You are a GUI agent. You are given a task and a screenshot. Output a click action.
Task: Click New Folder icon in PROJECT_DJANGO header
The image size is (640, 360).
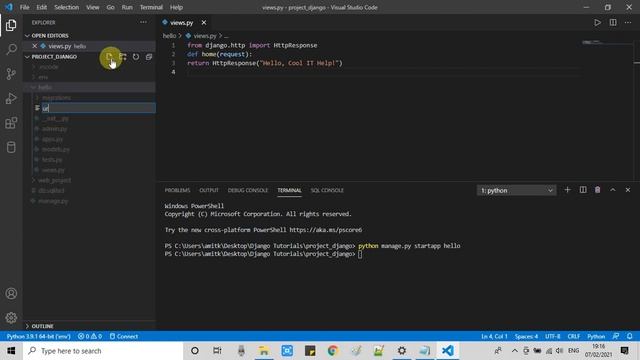click(x=123, y=57)
